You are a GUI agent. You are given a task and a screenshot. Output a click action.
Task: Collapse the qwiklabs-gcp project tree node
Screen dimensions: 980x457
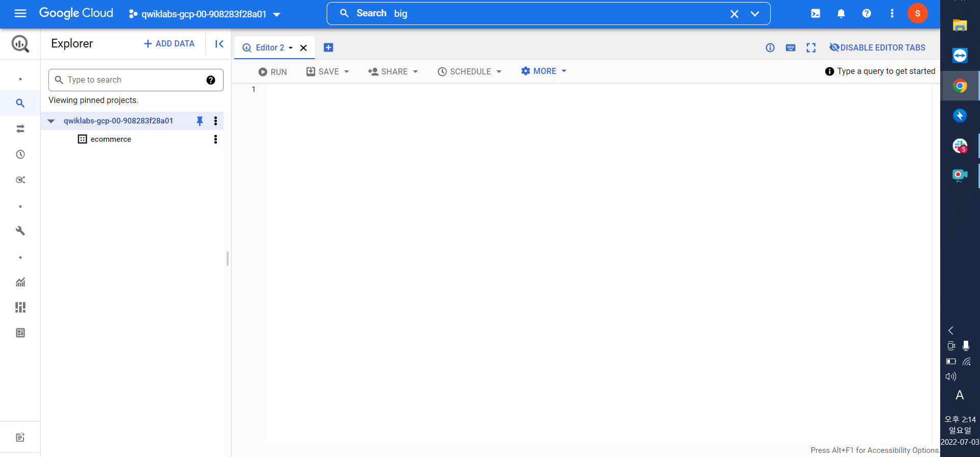(x=51, y=121)
